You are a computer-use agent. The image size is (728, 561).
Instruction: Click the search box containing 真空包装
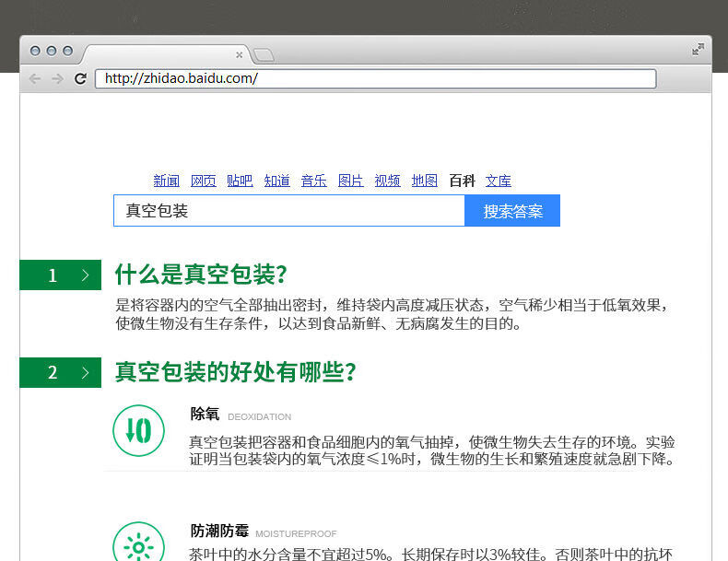point(288,211)
